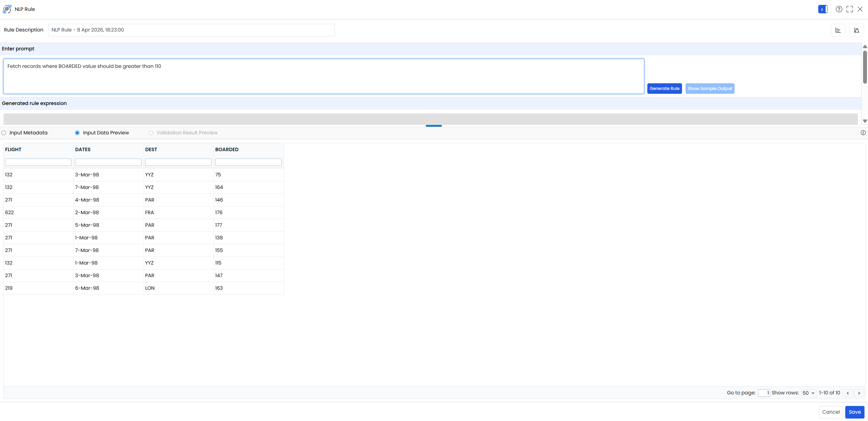Select the BOARDED cell with value 164
This screenshot has height=421, width=868.
pos(249,187)
